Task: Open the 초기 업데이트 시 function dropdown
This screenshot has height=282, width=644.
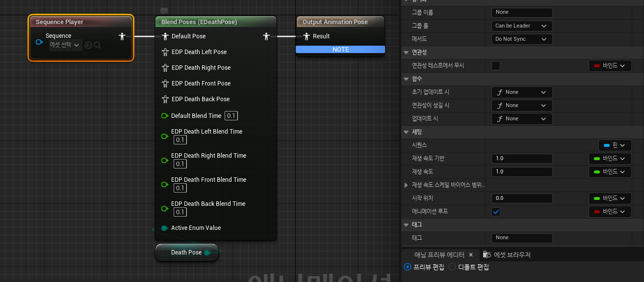Action: pyautogui.click(x=522, y=92)
